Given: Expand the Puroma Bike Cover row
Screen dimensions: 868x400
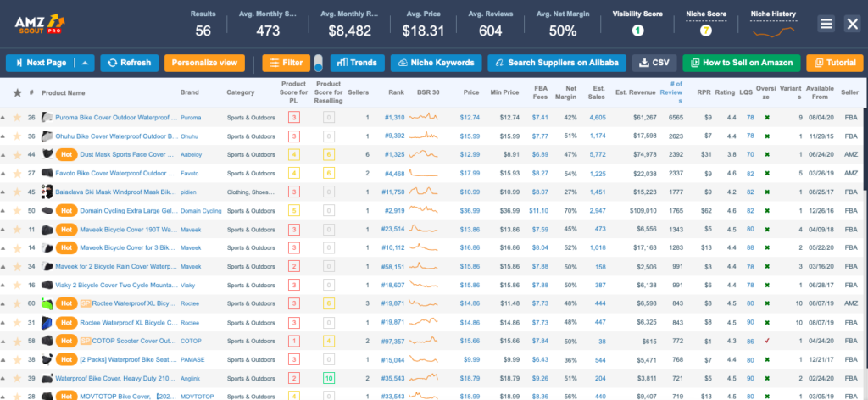Looking at the screenshot, I should tap(3, 117).
